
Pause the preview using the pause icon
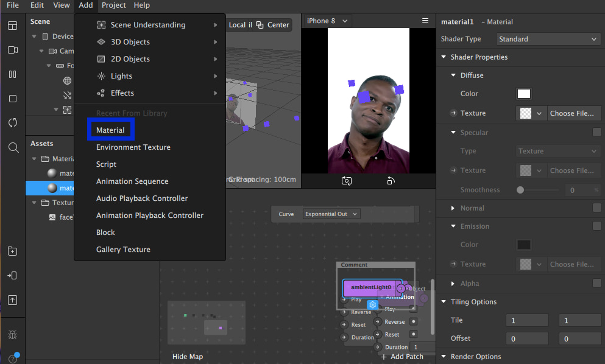[x=13, y=74]
